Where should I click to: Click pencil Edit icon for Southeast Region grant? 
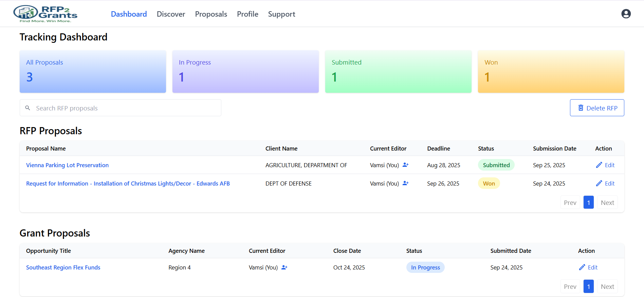(x=582, y=267)
